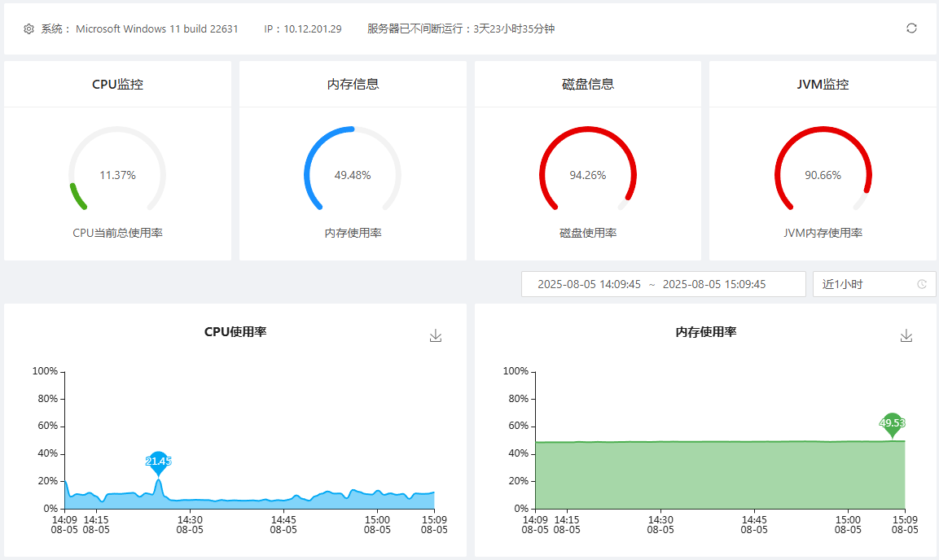Viewport: 939px width, 560px height.
Task: Download the 内存使用率 chart
Action: click(x=906, y=335)
